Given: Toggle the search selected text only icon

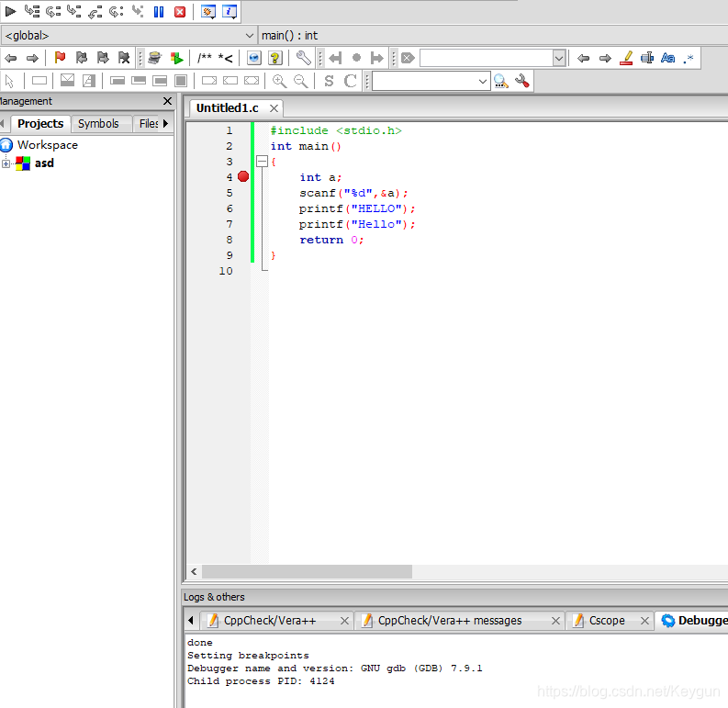Looking at the screenshot, I should (x=647, y=58).
